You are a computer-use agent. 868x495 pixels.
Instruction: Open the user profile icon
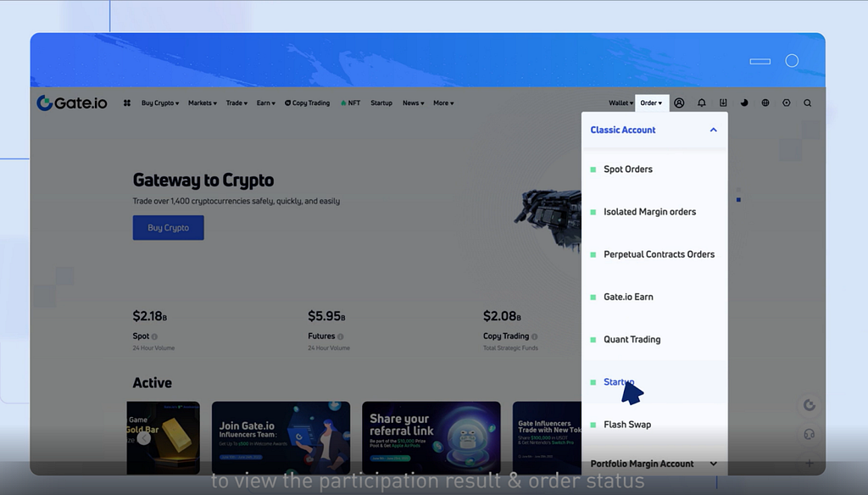pos(679,103)
